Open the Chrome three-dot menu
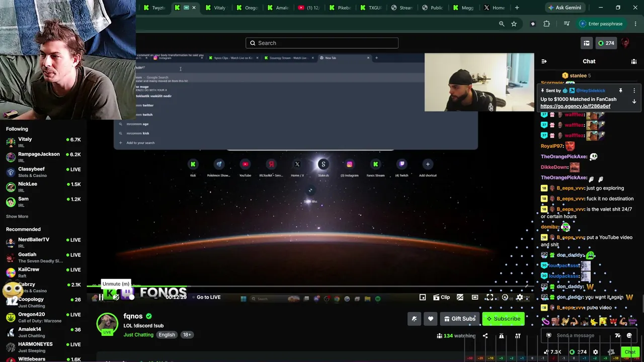The width and height of the screenshot is (644, 362). 635,24
